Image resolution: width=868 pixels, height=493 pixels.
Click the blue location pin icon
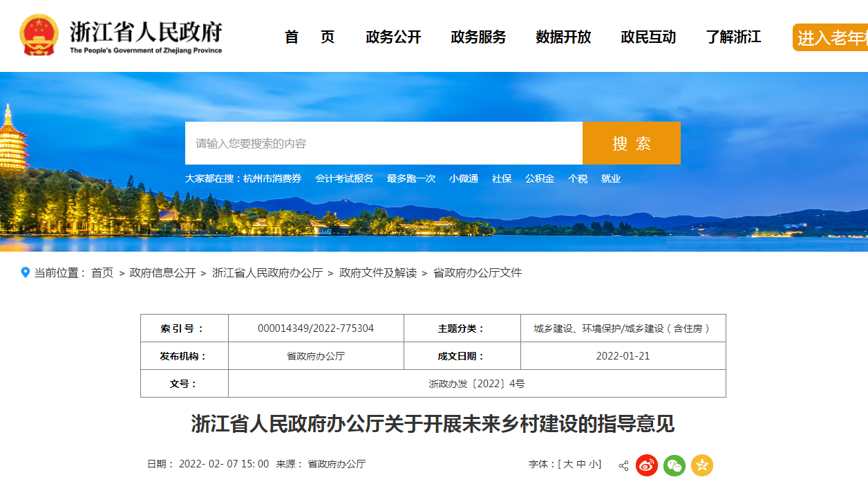(x=26, y=272)
